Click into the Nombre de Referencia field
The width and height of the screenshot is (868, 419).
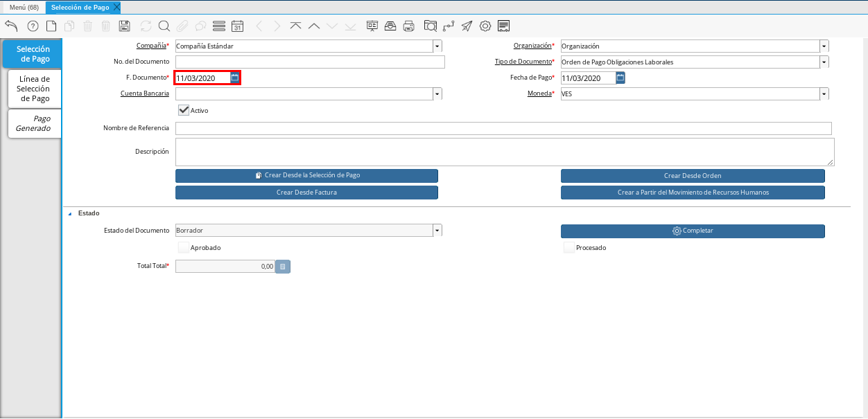tap(503, 129)
